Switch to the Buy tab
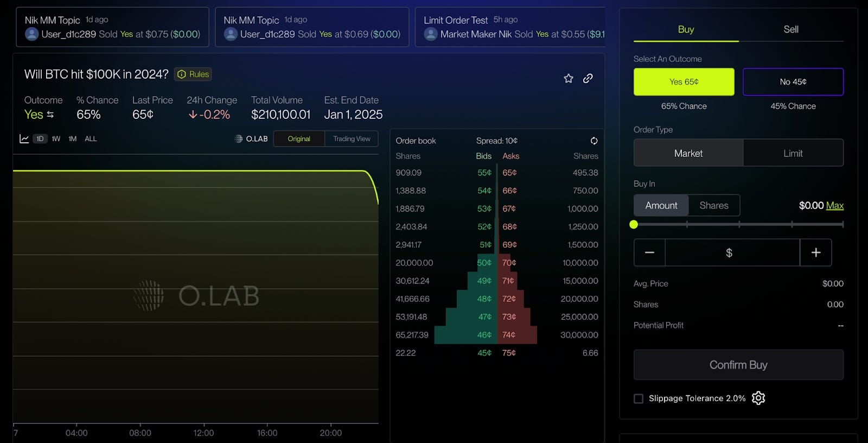 click(x=686, y=29)
